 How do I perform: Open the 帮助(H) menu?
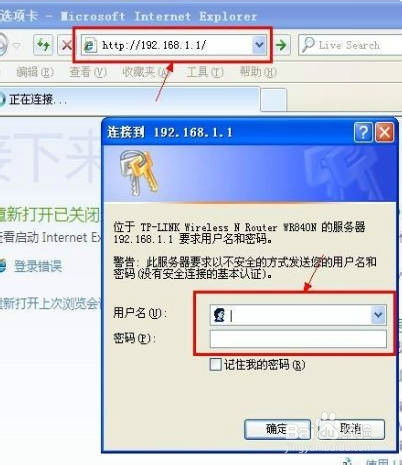coord(258,72)
